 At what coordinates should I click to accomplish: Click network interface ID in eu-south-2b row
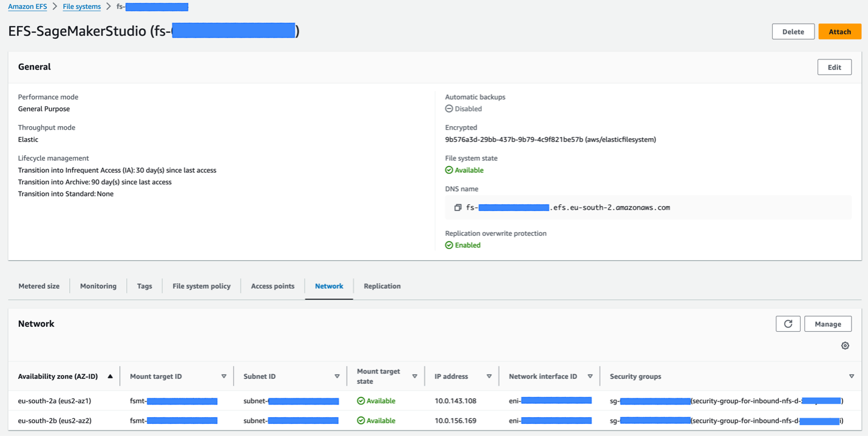pyautogui.click(x=550, y=420)
